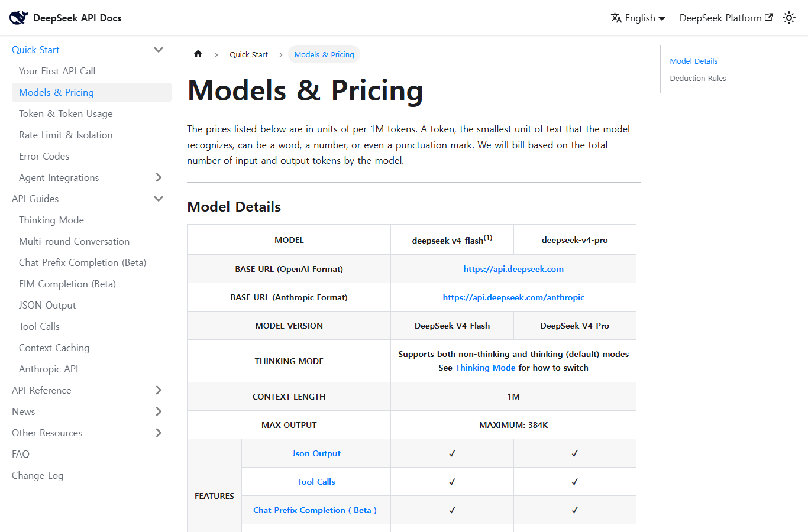Expand the Other Resources chevron
This screenshot has width=808, height=532.
(159, 433)
